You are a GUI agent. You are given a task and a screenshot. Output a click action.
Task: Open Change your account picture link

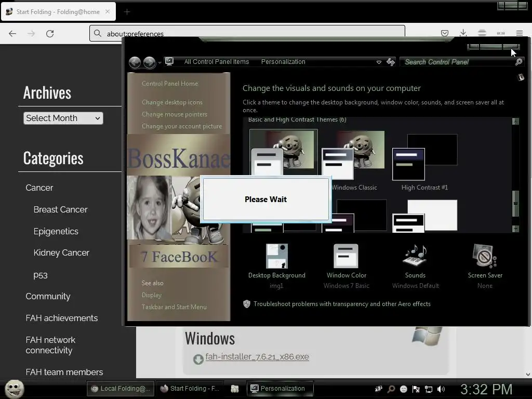click(181, 126)
